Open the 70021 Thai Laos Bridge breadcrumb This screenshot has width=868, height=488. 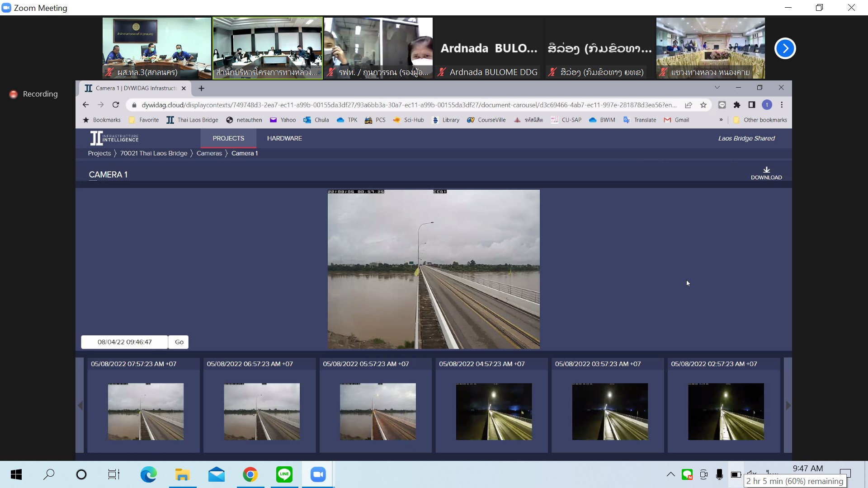click(x=153, y=153)
